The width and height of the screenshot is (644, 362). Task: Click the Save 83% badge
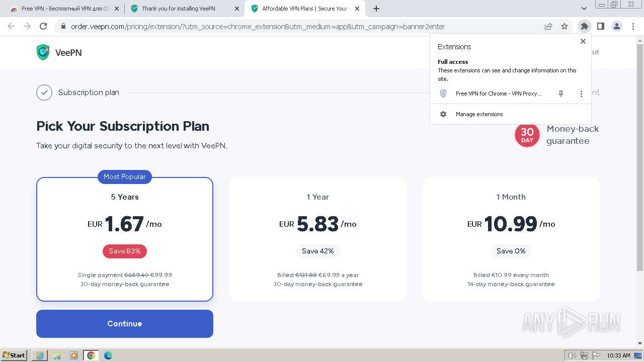click(125, 251)
